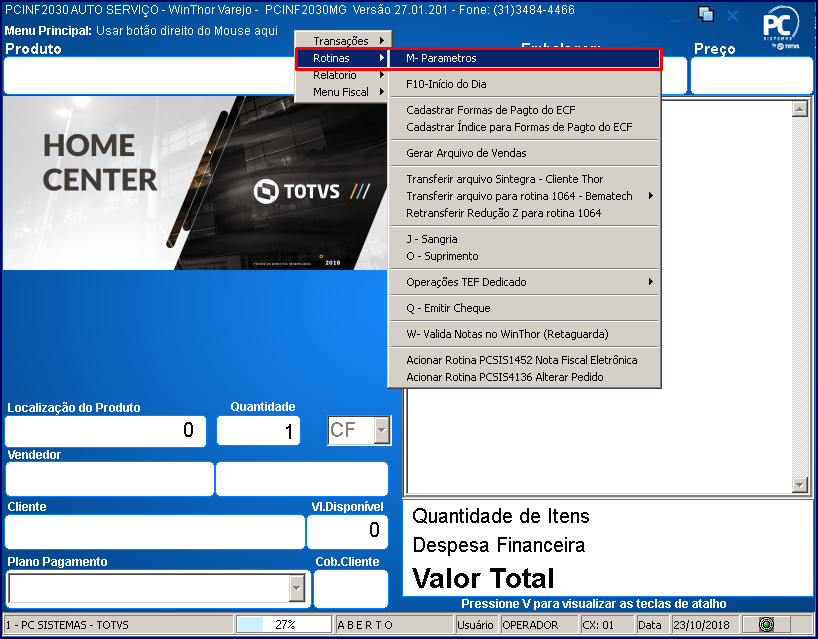The width and height of the screenshot is (818, 639).
Task: Click the Quantidade field
Action: tap(258, 431)
